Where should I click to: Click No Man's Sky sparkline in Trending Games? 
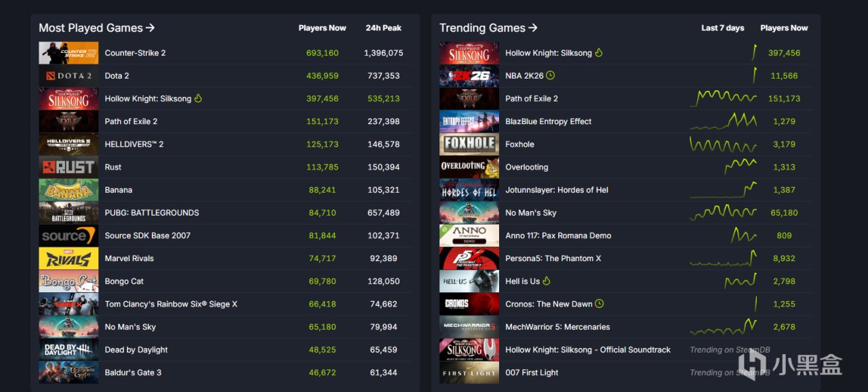coord(724,213)
